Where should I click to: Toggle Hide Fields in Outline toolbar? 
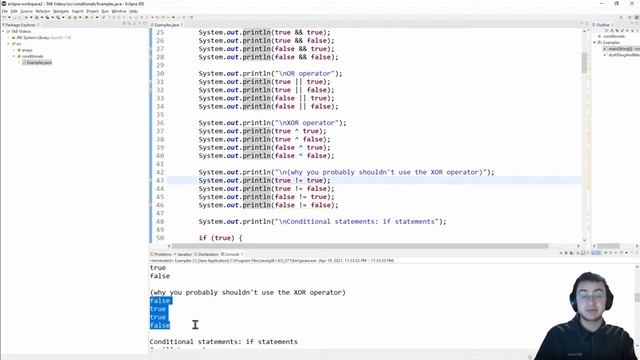coord(617,31)
